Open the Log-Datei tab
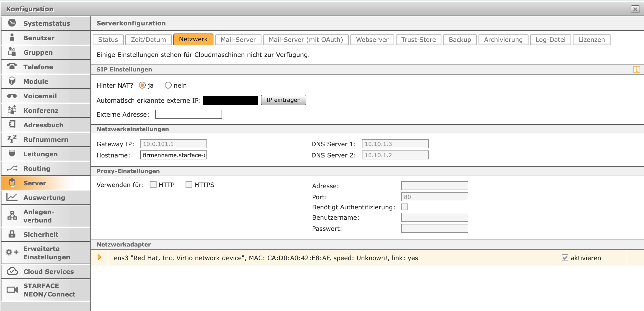 tap(551, 40)
